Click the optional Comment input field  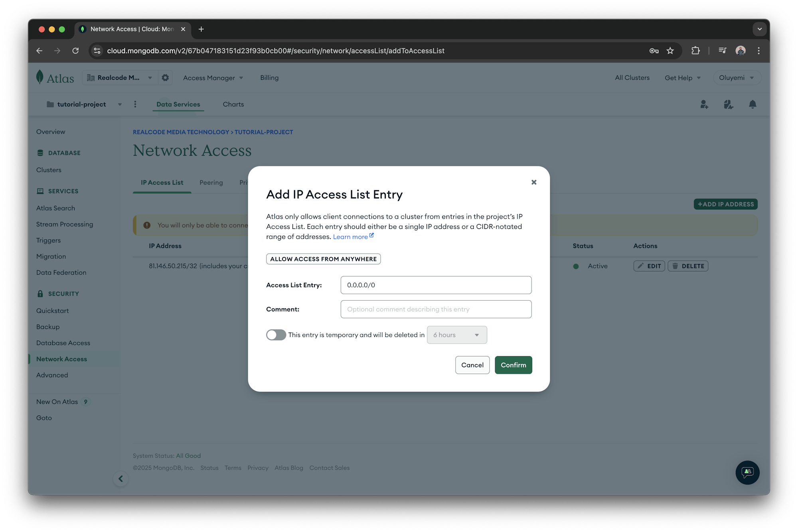coord(436,309)
